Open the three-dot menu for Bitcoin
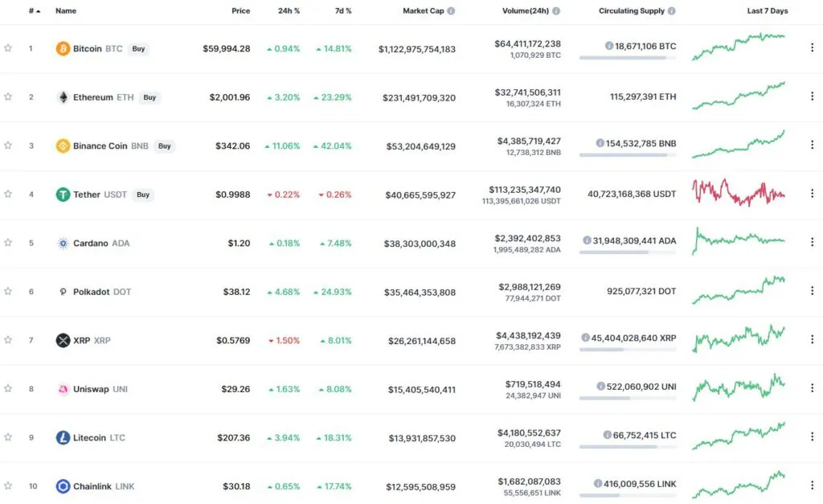This screenshot has height=504, width=823. [812, 48]
